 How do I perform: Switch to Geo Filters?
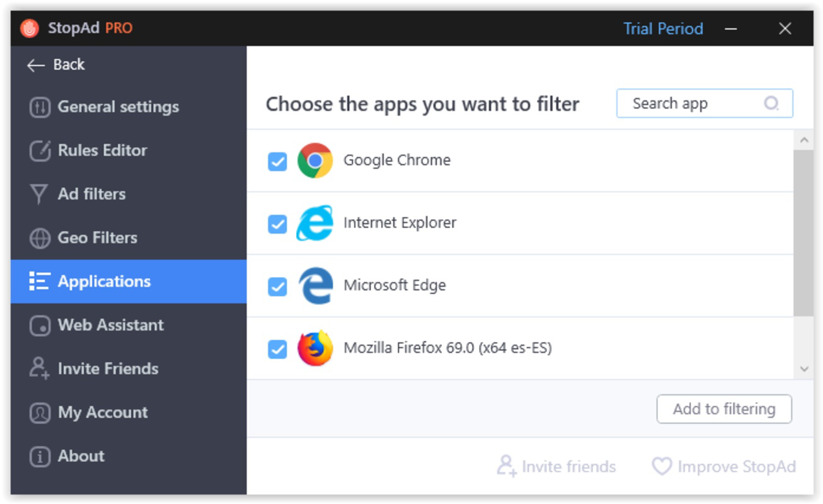(129, 238)
